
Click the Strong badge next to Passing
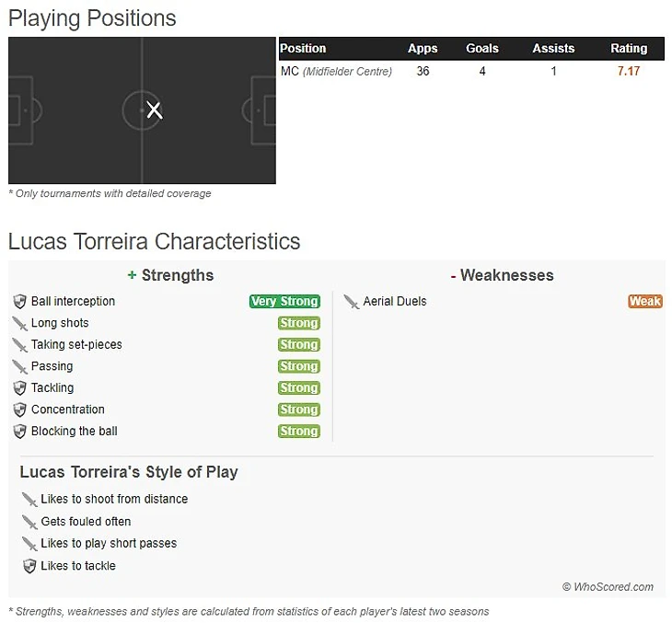click(x=299, y=366)
